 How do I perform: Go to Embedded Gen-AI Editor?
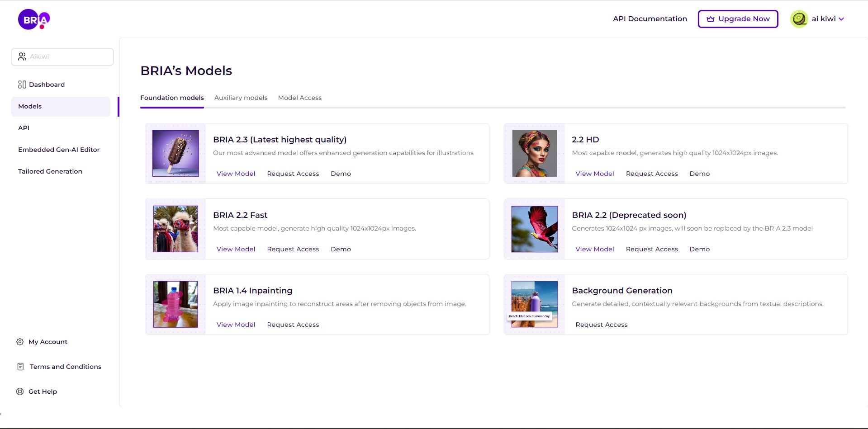click(59, 150)
